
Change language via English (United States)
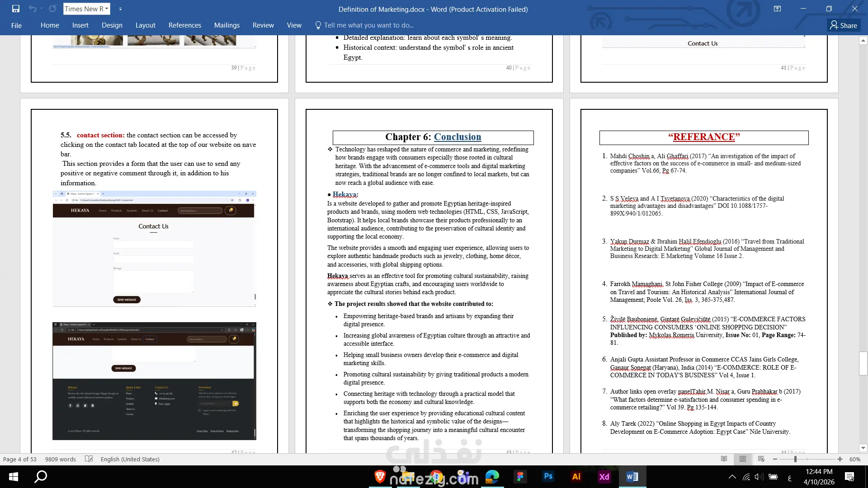130,459
